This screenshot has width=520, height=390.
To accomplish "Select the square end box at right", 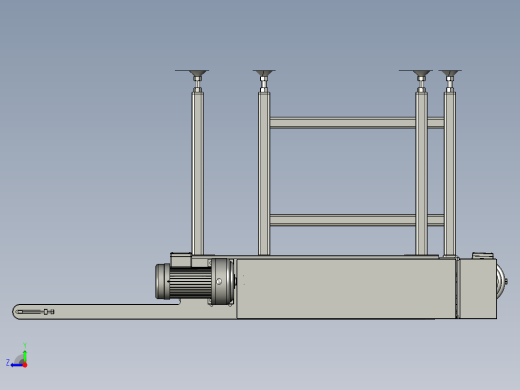I will point(478,289).
